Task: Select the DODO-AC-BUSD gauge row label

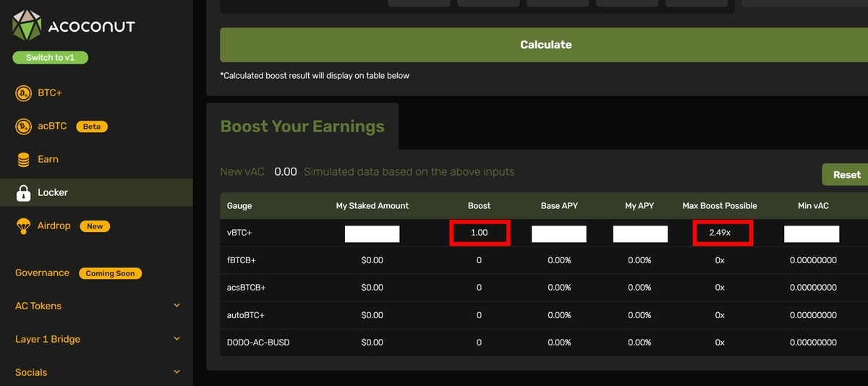Action: pos(258,343)
